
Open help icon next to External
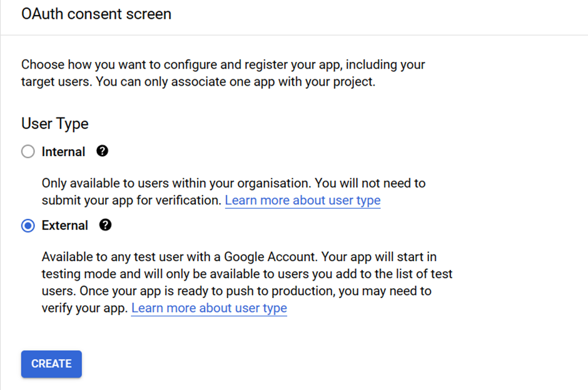click(105, 225)
